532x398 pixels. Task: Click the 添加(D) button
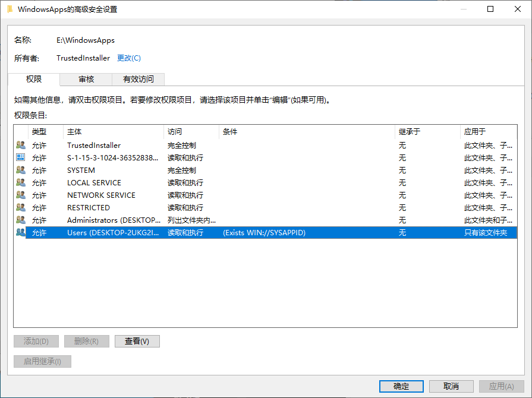[x=36, y=341]
